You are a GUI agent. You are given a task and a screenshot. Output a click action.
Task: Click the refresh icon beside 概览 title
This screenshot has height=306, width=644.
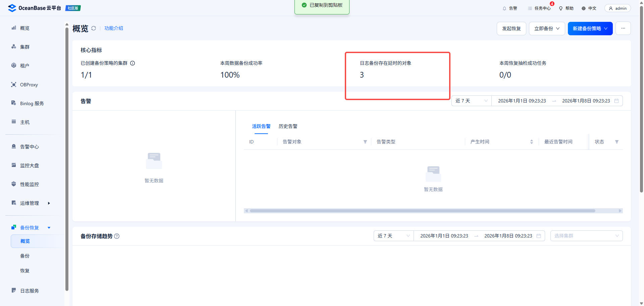(94, 28)
